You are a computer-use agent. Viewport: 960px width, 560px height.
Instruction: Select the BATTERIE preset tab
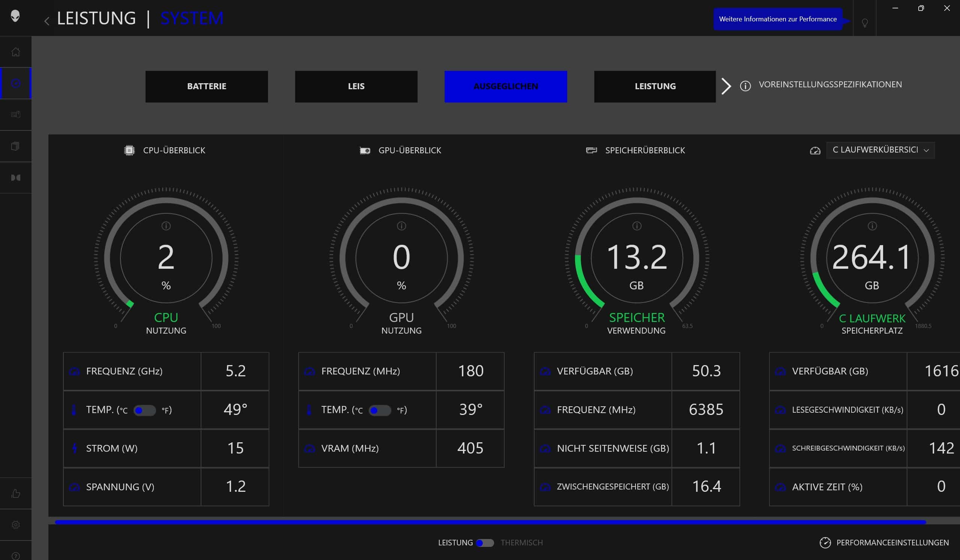click(x=206, y=87)
